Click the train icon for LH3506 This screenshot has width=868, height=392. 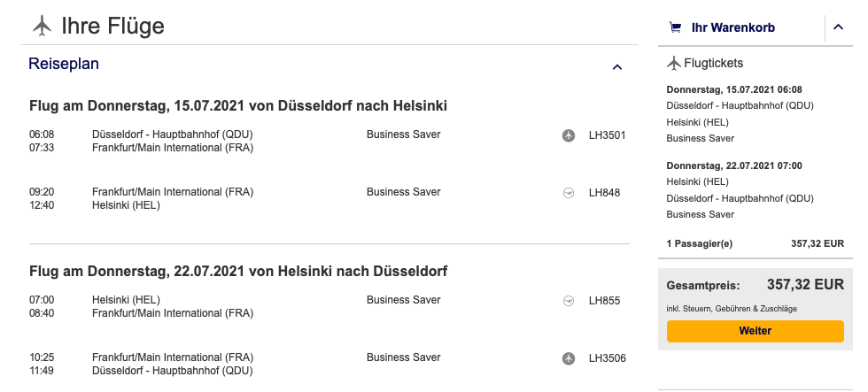(x=569, y=358)
